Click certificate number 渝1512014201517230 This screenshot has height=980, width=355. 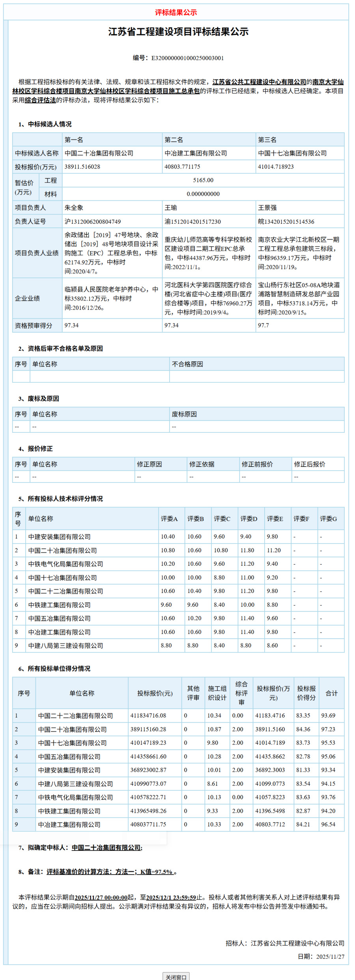click(x=192, y=222)
